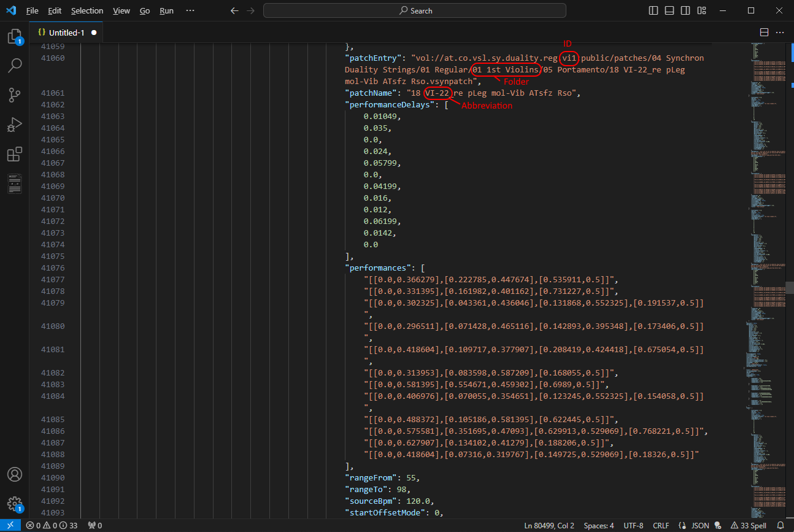Close Untitled-1 via its unsaved dot

pyautogui.click(x=94, y=33)
